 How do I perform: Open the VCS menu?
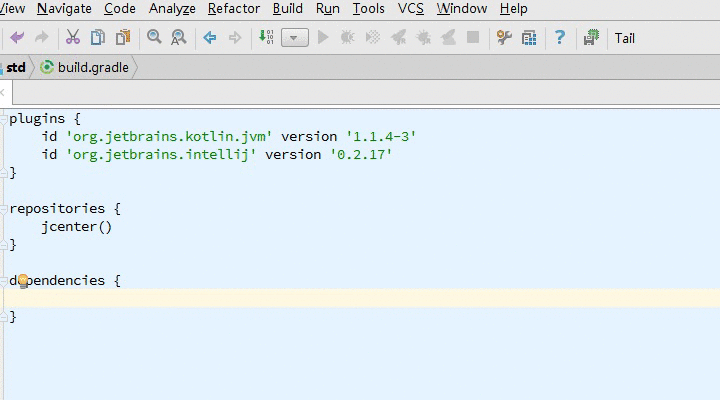coord(411,8)
